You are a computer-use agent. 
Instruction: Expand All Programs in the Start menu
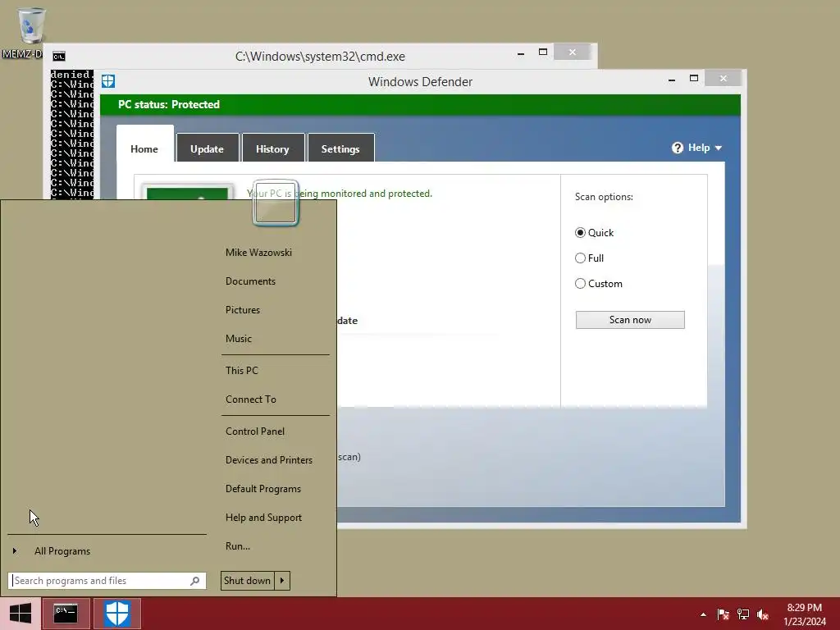(x=62, y=550)
